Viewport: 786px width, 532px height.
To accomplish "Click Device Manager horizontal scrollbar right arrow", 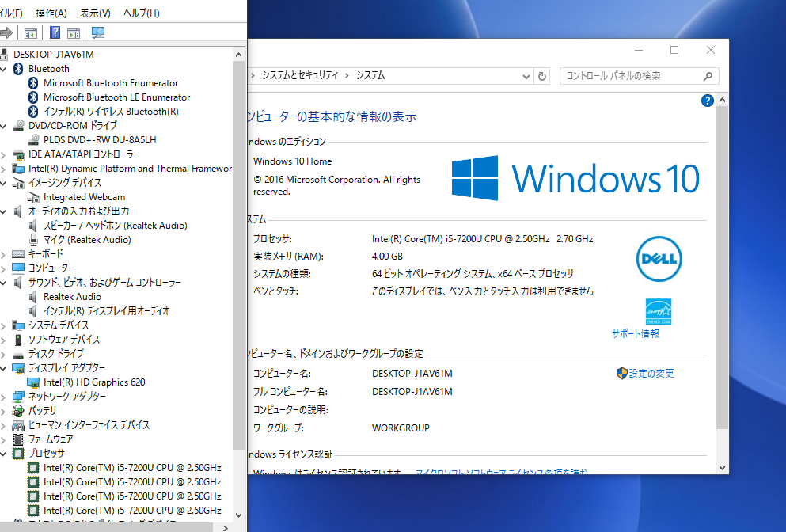I will [226, 527].
